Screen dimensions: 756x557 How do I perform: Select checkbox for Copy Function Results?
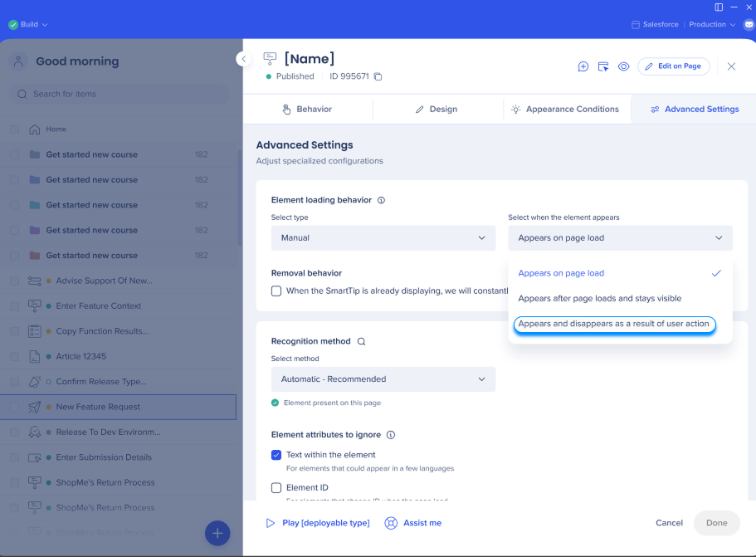pos(14,331)
